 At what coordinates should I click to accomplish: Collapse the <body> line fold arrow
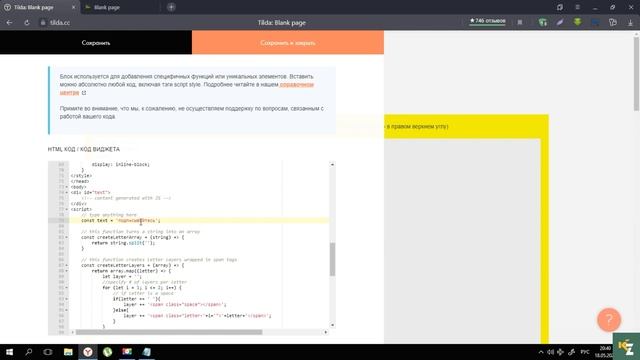pyautogui.click(x=67, y=187)
